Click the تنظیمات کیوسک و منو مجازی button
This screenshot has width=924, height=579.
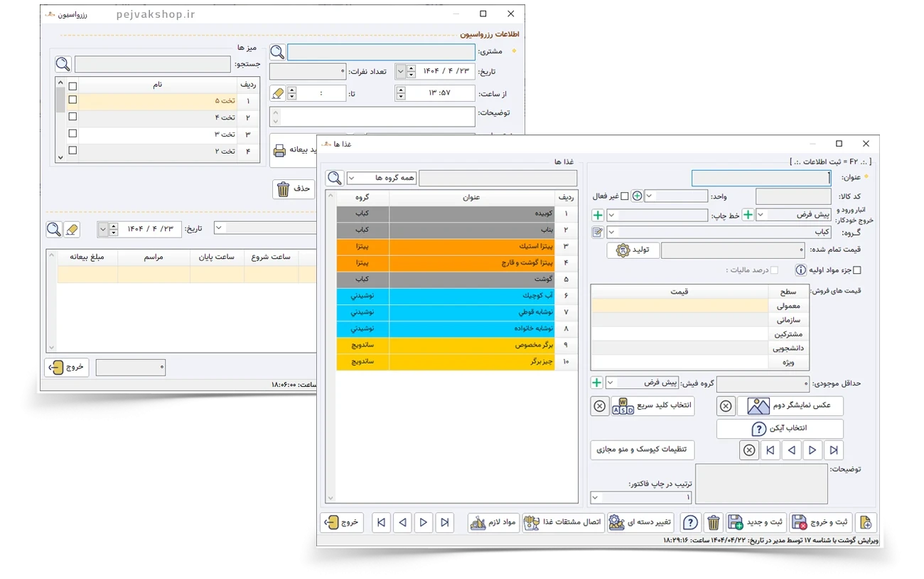point(642,450)
